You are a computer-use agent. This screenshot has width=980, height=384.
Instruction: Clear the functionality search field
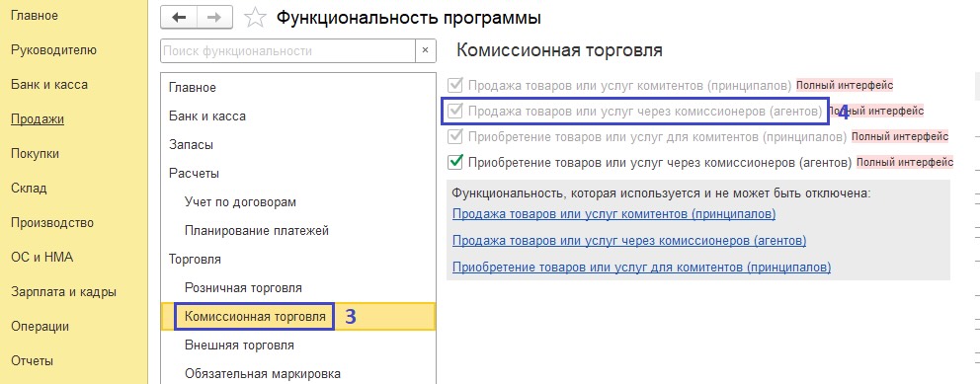coord(426,51)
